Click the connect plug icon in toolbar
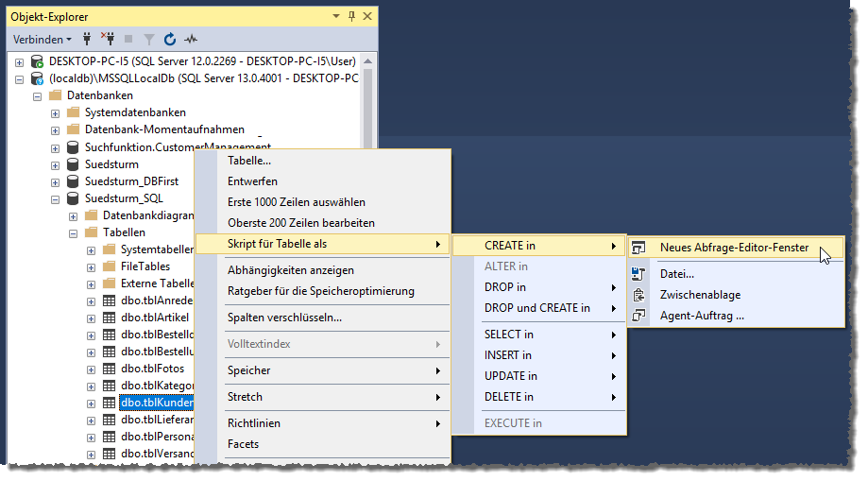 [87, 40]
